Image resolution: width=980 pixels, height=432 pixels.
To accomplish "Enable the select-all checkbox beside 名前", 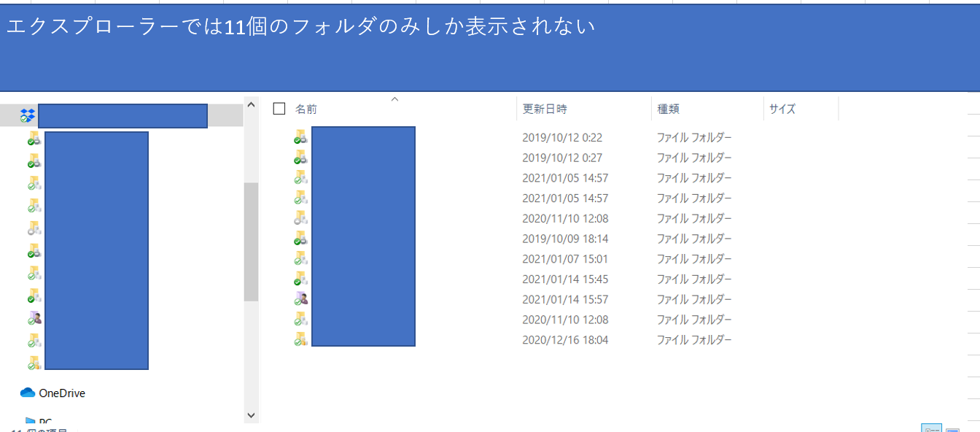I will click(x=279, y=107).
